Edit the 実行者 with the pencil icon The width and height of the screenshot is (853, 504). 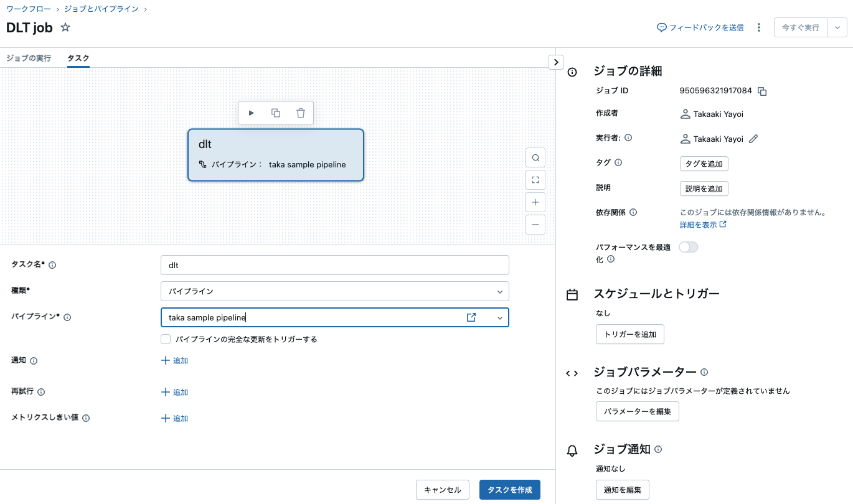pos(753,138)
